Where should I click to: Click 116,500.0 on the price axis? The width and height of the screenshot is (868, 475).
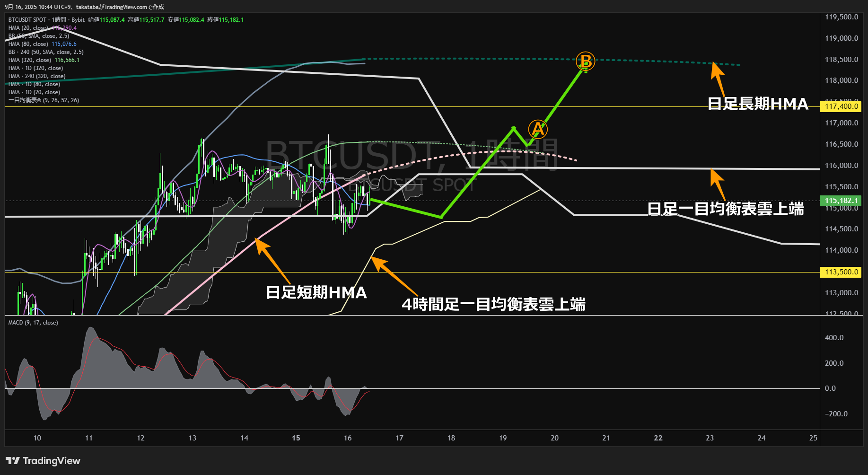(842, 144)
